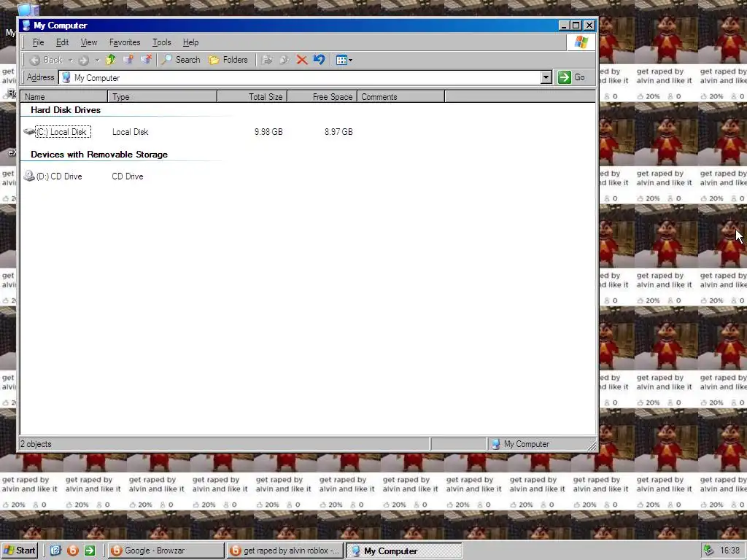Switch to Google - Browzar taskbar button
The width and height of the screenshot is (747, 560).
click(x=166, y=551)
